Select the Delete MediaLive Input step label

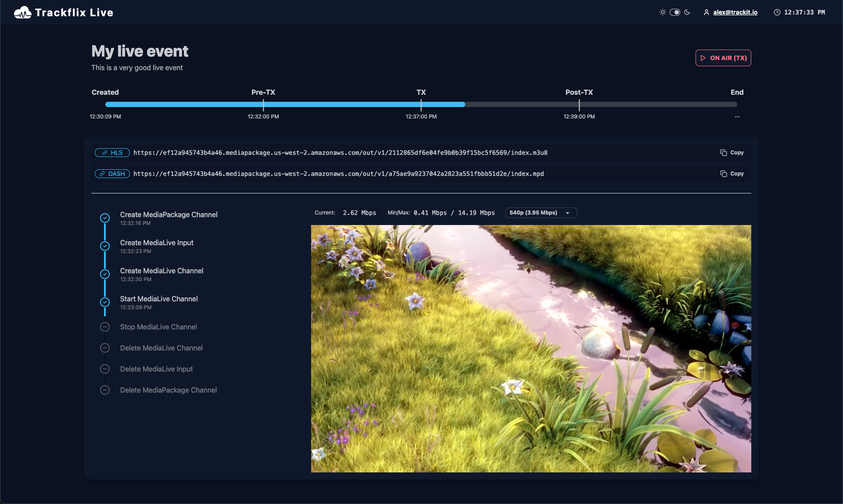(156, 369)
